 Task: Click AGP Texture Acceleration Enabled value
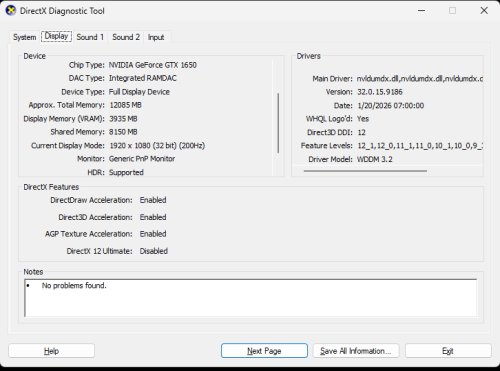[153, 234]
